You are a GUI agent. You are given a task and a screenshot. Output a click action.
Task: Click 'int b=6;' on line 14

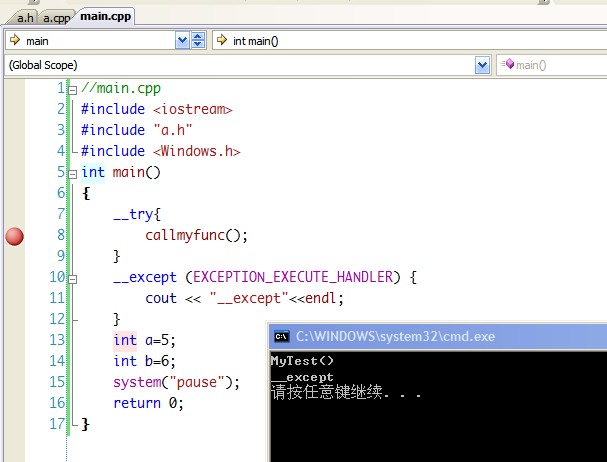click(144, 361)
